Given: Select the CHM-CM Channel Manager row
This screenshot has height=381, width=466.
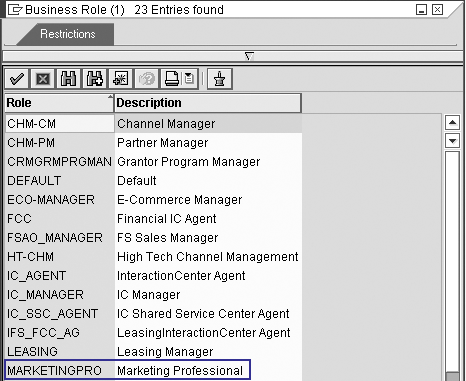Looking at the screenshot, I should click(153, 124).
